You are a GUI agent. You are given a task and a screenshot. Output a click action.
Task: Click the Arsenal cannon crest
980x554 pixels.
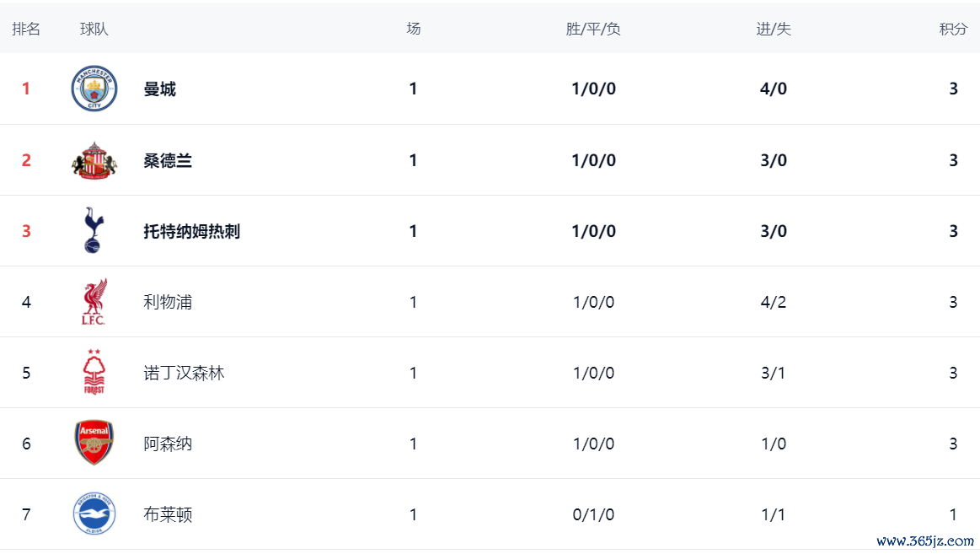[x=94, y=444]
